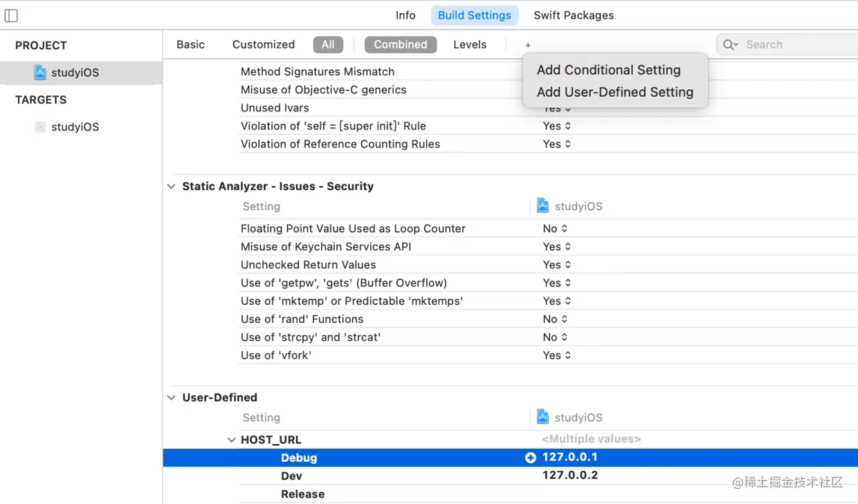Switch to Combined view mode
This screenshot has width=858, height=504.
(x=401, y=44)
